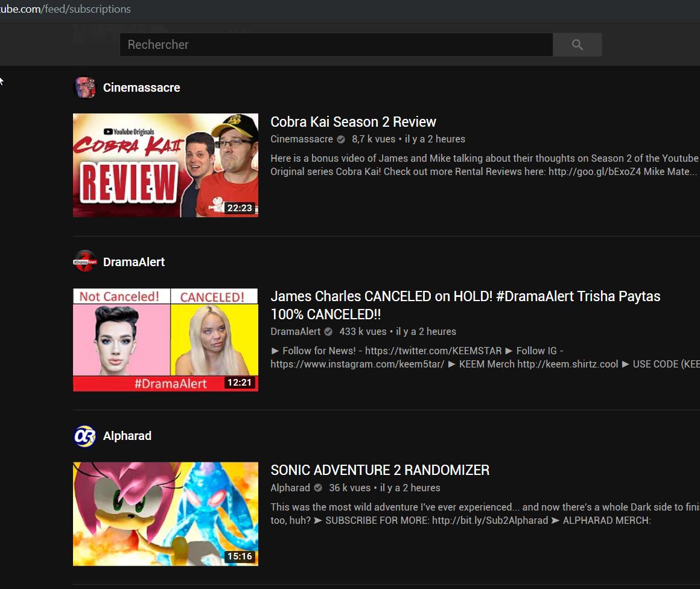Open DramaAlert channel section header name
Image resolution: width=700 pixels, height=589 pixels.
134,262
